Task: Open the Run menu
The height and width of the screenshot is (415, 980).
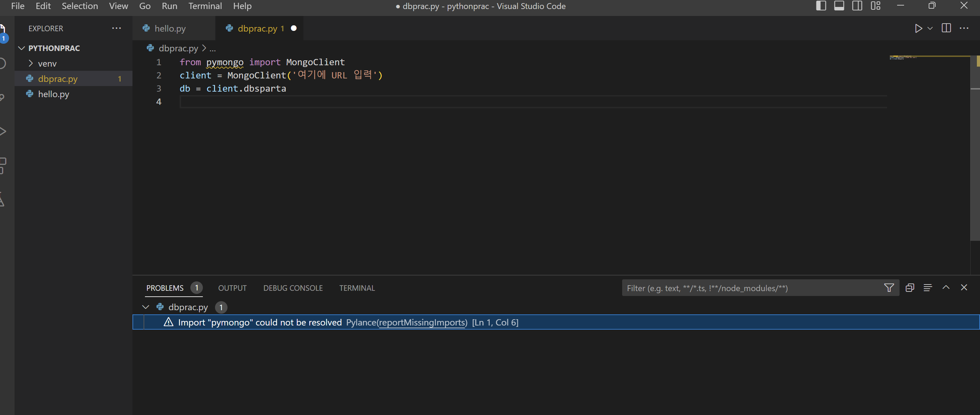Action: [x=170, y=6]
